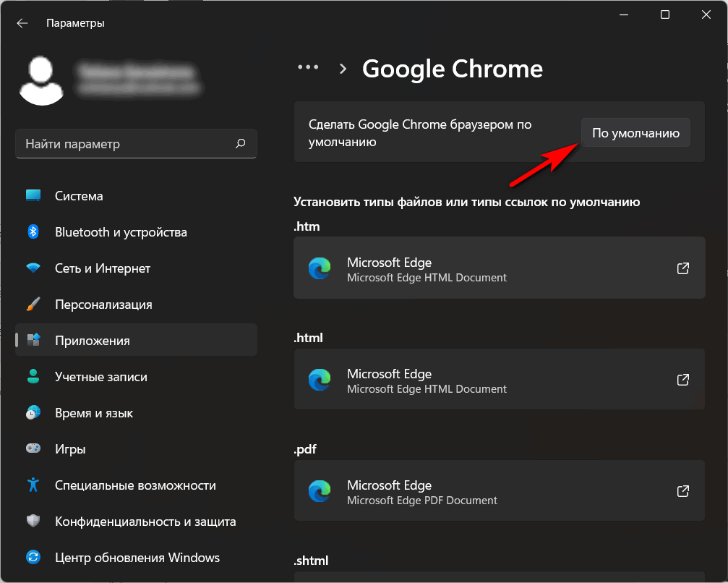Change default app for .pdf
The width and height of the screenshot is (728, 583).
(x=500, y=491)
